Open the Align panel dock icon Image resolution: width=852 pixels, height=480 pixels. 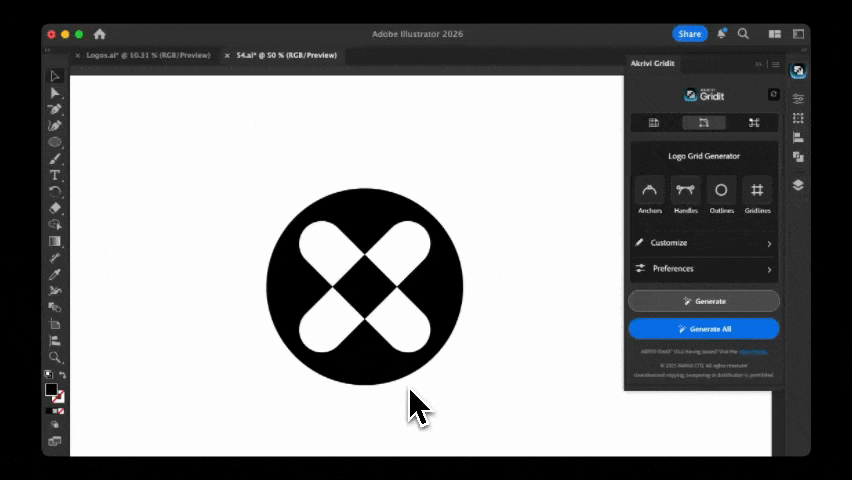(798, 138)
